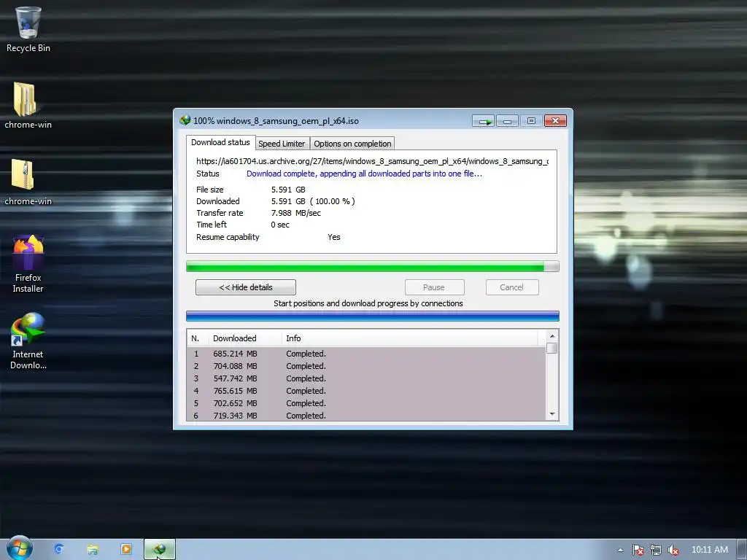Open Windows Media Player taskbar icon

click(x=126, y=549)
